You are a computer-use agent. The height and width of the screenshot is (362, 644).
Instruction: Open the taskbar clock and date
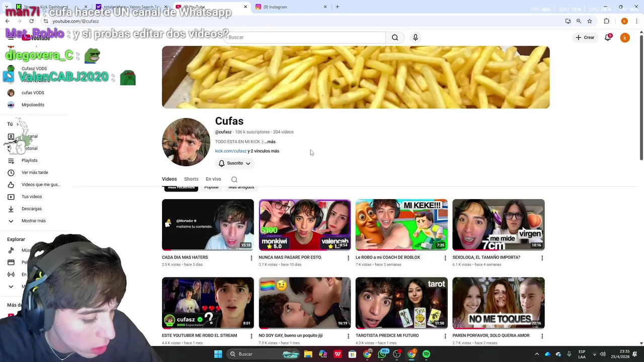[620, 354]
